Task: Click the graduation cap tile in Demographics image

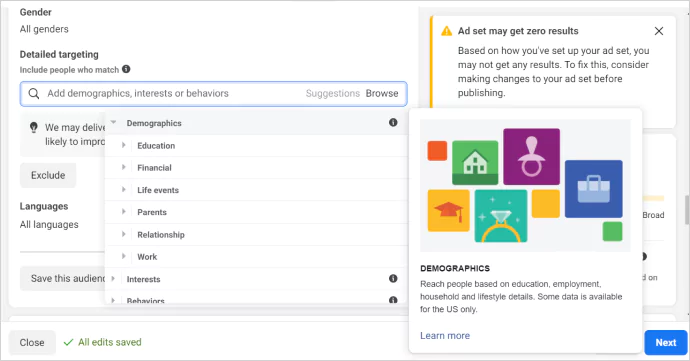Action: (448, 210)
